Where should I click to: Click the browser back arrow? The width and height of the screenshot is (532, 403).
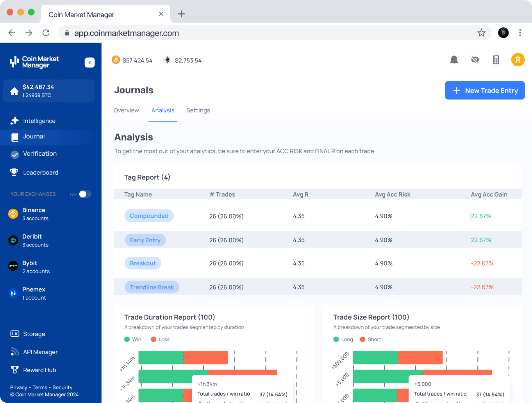(x=12, y=33)
